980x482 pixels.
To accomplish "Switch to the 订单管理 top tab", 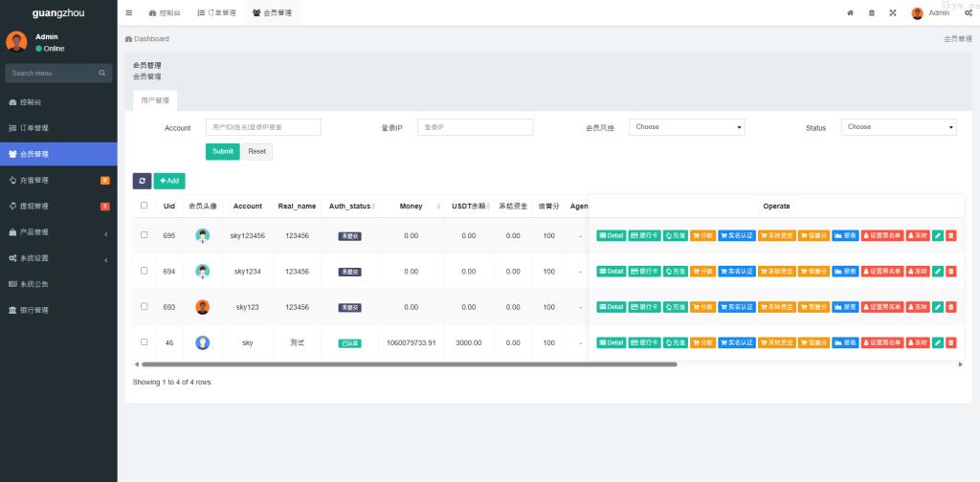I will click(x=216, y=12).
